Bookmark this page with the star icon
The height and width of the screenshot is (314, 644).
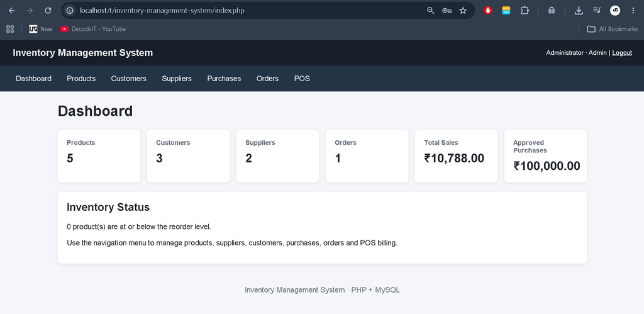463,11
